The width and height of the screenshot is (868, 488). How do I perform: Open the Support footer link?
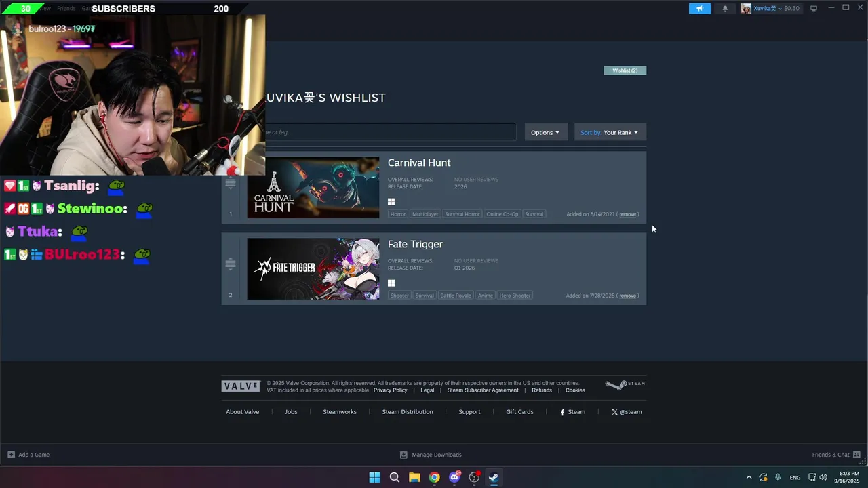[469, 412]
